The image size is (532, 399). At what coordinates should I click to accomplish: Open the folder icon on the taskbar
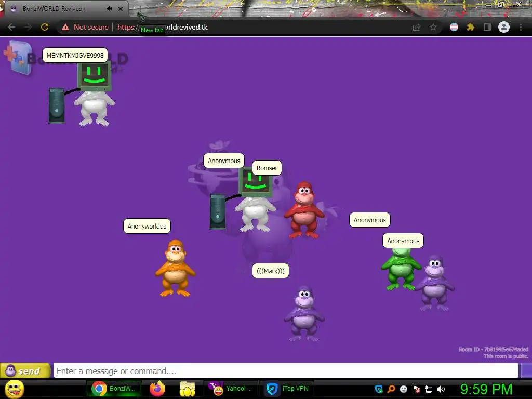187,389
